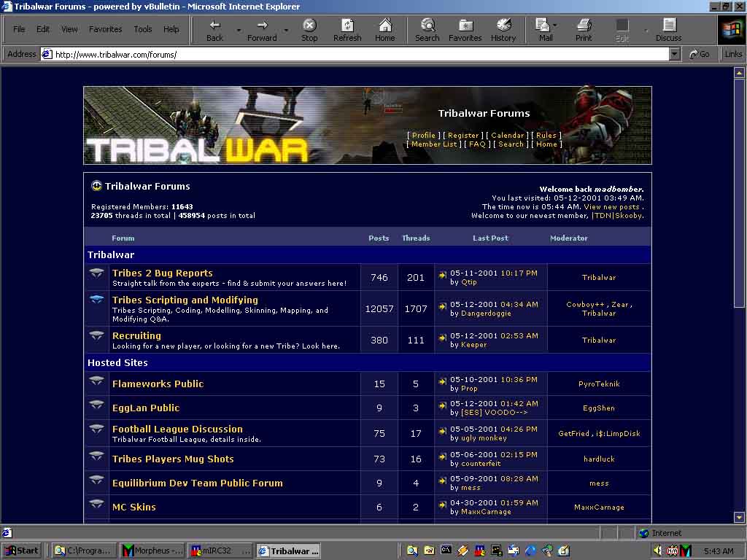The height and width of the screenshot is (560, 747).
Task: Open the Favorites pane in the toolbar
Action: 465,31
